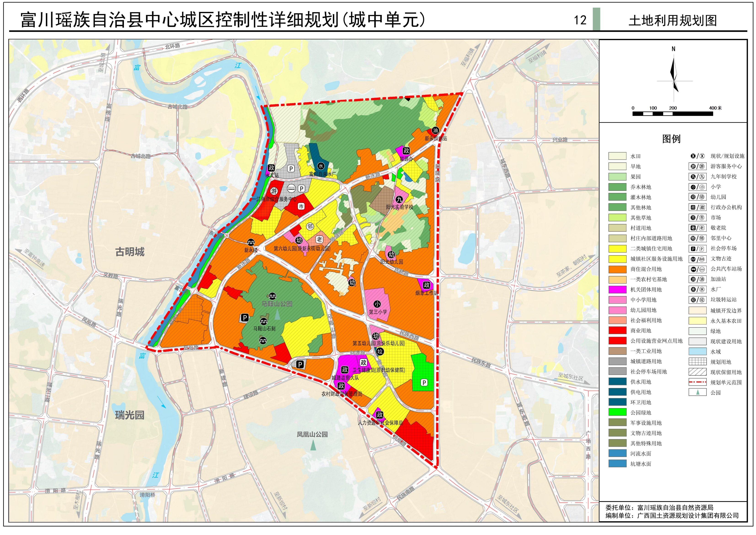Click the gas station 油 icon on map
Image resolution: width=756 pixels, height=535 pixels.
point(435,130)
